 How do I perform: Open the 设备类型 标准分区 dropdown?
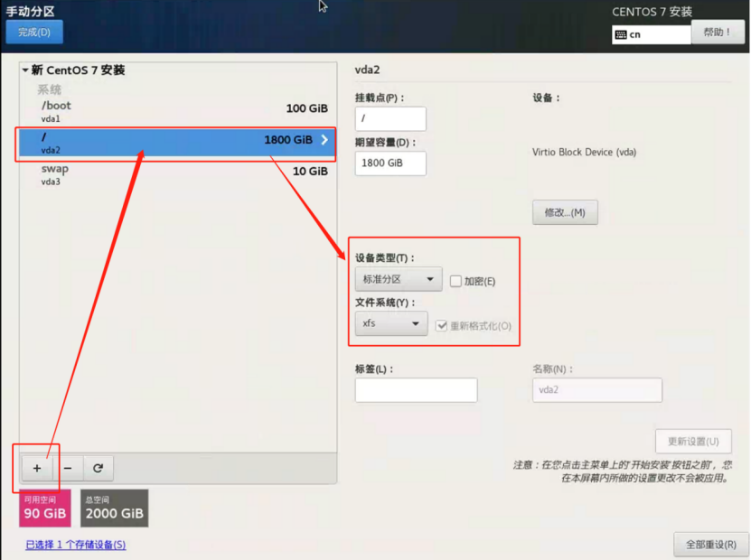399,279
